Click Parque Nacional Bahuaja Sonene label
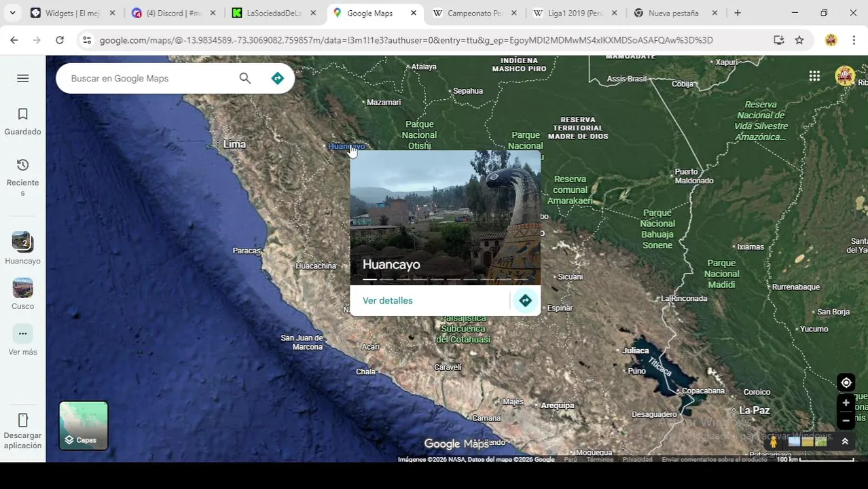This screenshot has height=489, width=868. point(657,229)
